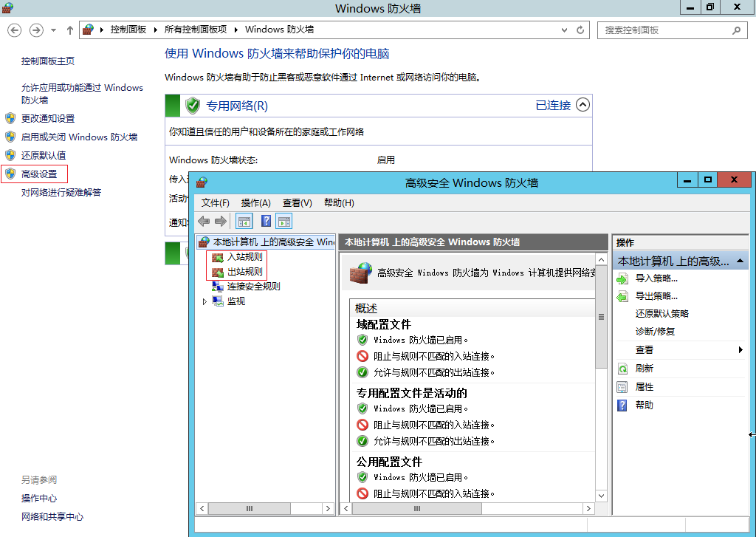
Task: Collapse the 本地计算机 actions header
Action: click(x=740, y=261)
